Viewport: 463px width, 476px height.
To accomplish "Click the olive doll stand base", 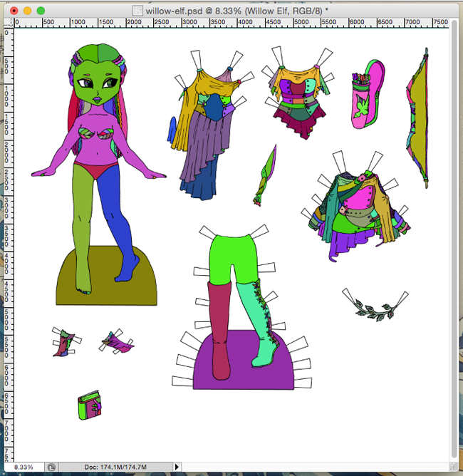I will [106, 276].
